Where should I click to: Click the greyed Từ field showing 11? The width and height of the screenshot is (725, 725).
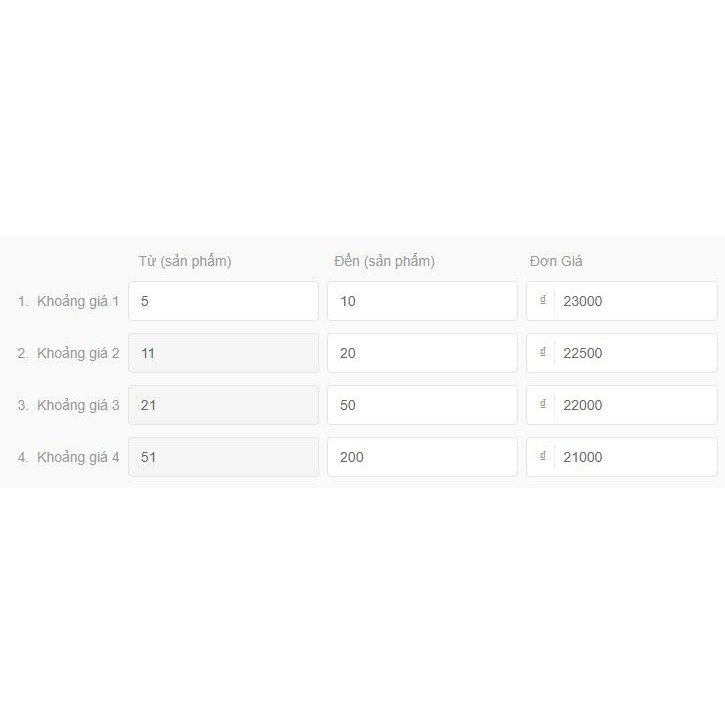pos(223,353)
